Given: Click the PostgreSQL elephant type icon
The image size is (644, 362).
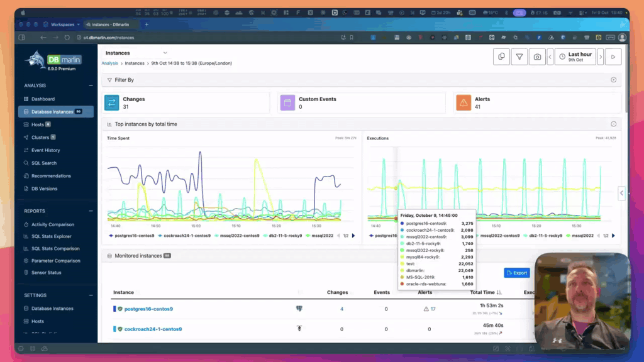Looking at the screenshot, I should [x=299, y=309].
